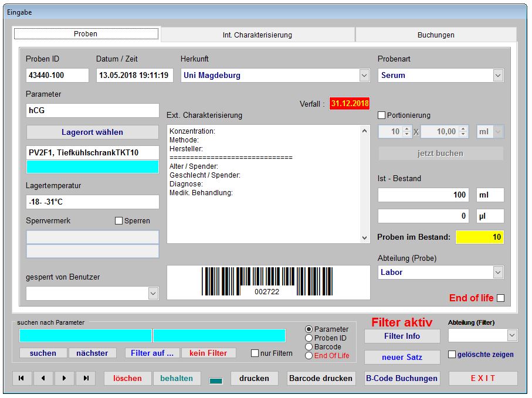Click the EXIT button
532x398 pixels.
pyautogui.click(x=483, y=378)
